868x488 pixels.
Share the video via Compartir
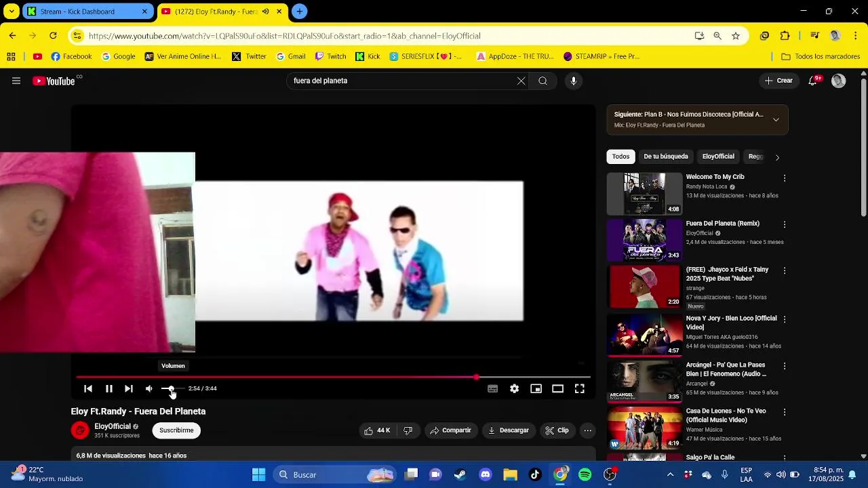pyautogui.click(x=450, y=430)
